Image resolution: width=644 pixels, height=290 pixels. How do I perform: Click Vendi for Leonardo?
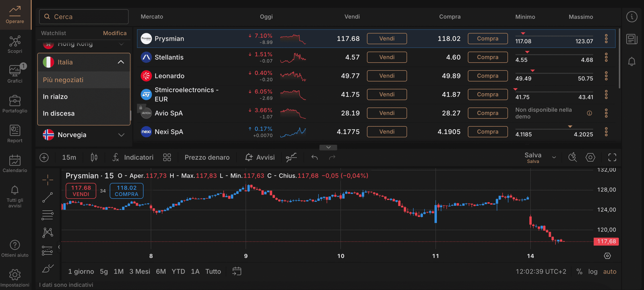point(387,76)
